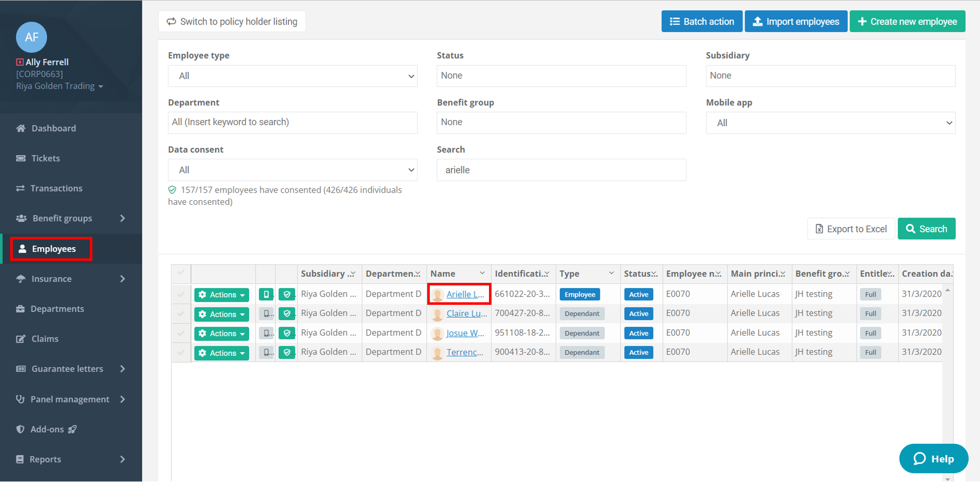Open the Claire Lu... employee link
The width and height of the screenshot is (980, 482).
coord(466,314)
